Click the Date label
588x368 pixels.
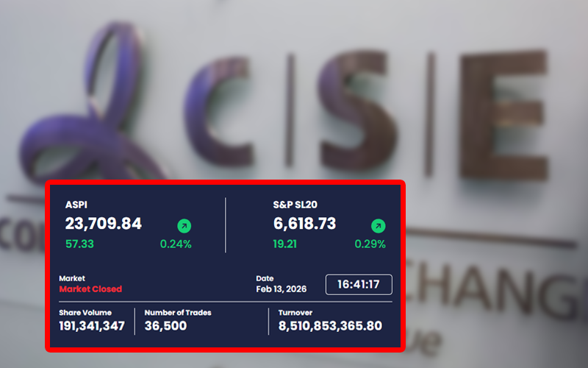tap(265, 279)
